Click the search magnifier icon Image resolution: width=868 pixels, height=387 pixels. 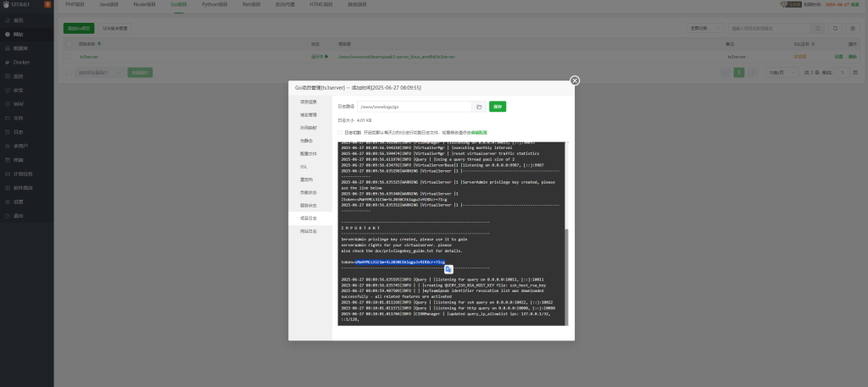[x=817, y=28]
